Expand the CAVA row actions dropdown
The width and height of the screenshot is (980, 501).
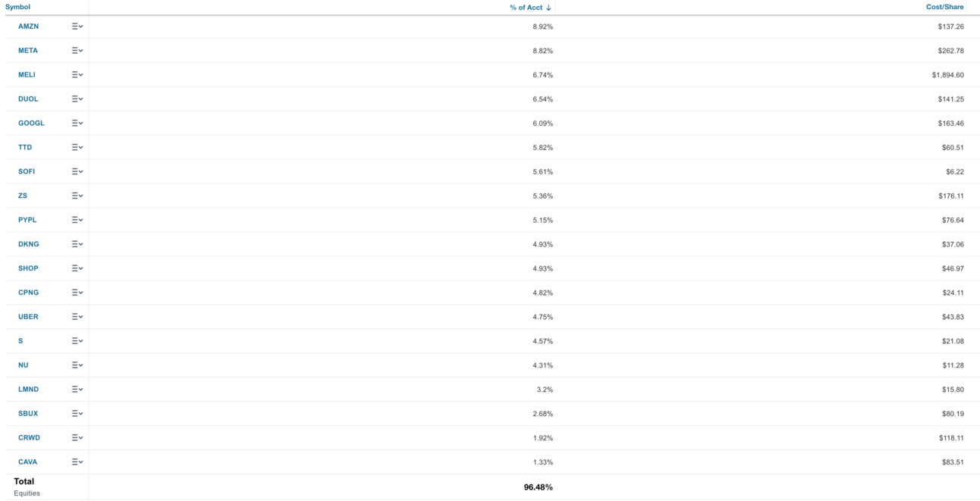pos(77,462)
